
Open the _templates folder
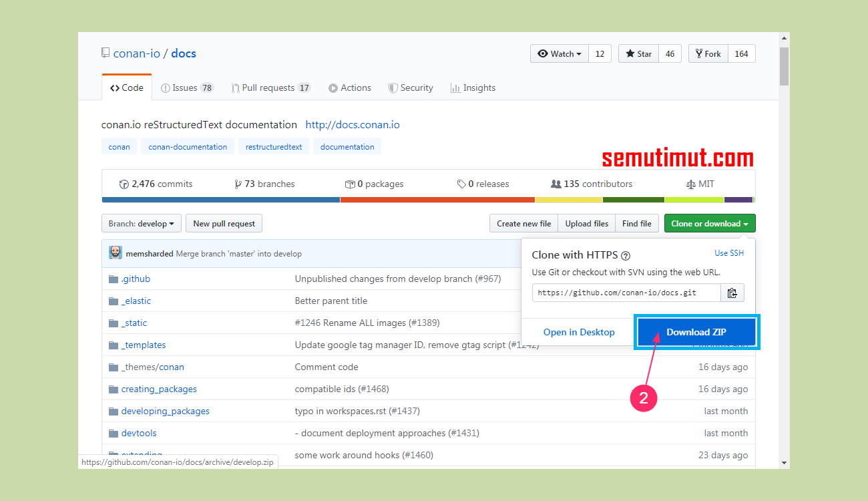tap(144, 345)
